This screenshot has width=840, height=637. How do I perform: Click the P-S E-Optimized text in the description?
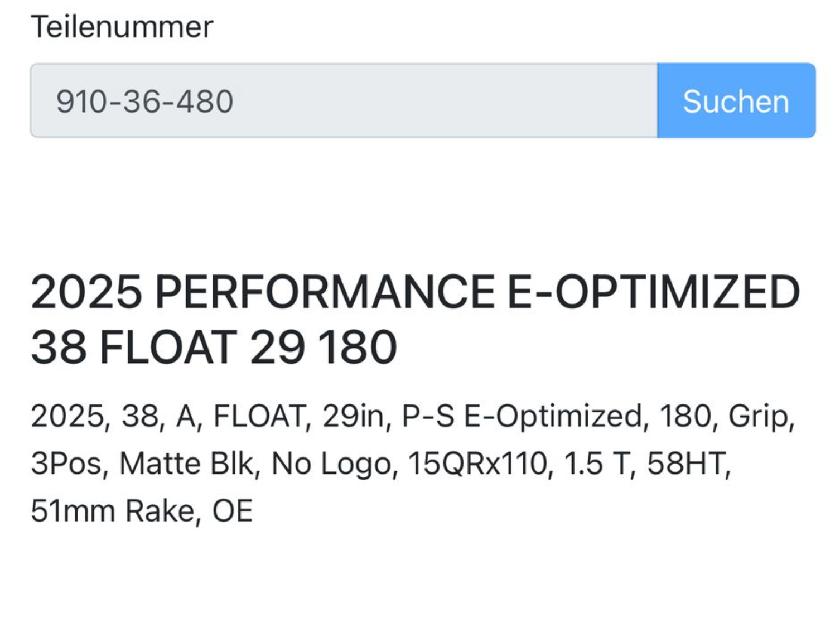522,416
